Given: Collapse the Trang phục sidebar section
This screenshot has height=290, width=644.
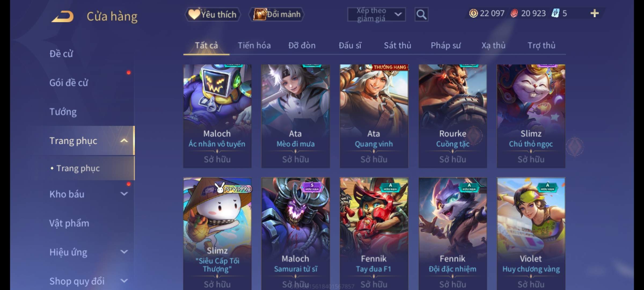Looking at the screenshot, I should (124, 140).
